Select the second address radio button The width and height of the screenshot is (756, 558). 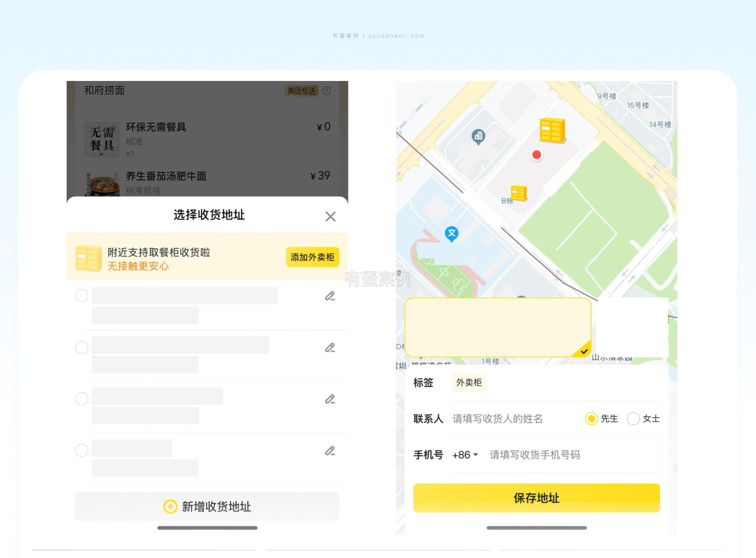tap(82, 347)
